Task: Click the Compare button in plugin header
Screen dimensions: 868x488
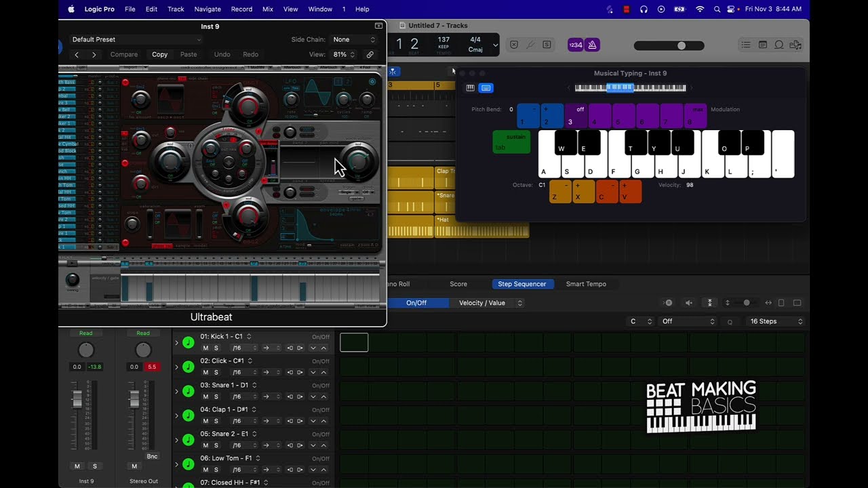Action: pyautogui.click(x=124, y=54)
